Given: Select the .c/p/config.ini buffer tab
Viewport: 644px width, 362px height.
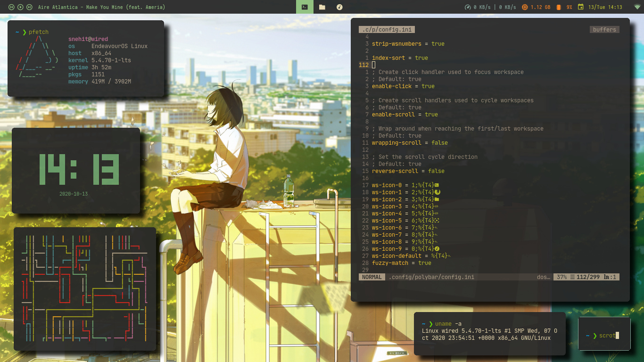Looking at the screenshot, I should tap(387, 29).
